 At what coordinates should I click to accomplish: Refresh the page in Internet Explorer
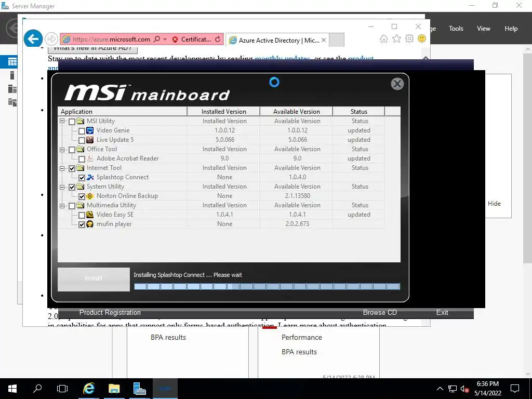(218, 39)
